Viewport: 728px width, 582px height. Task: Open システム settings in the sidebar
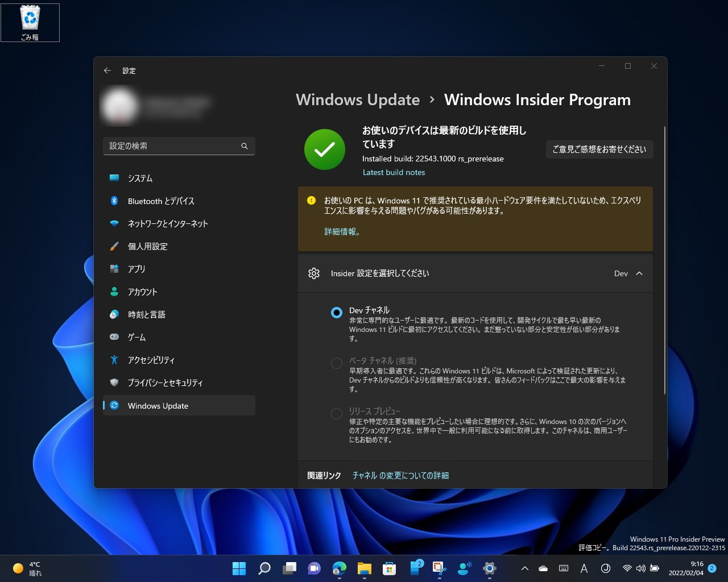pos(140,178)
